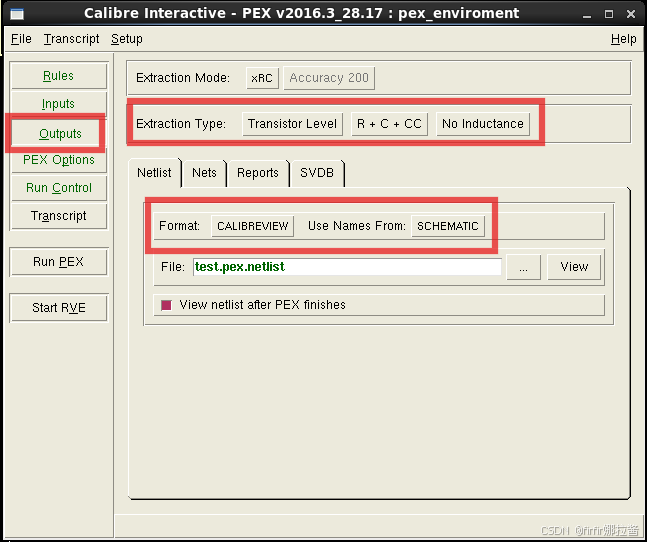Click the Run PEX button
The height and width of the screenshot is (542, 647).
(x=58, y=262)
